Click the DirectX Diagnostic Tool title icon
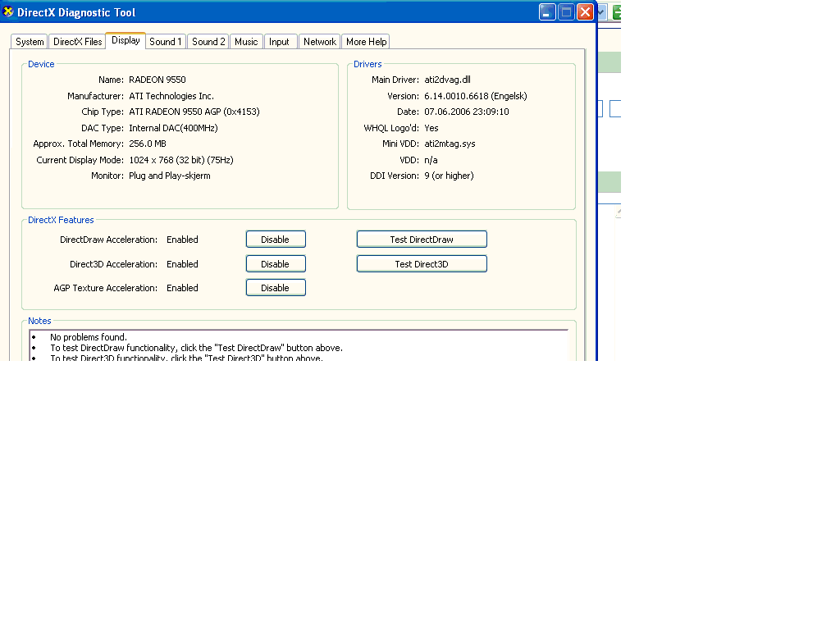 point(8,11)
